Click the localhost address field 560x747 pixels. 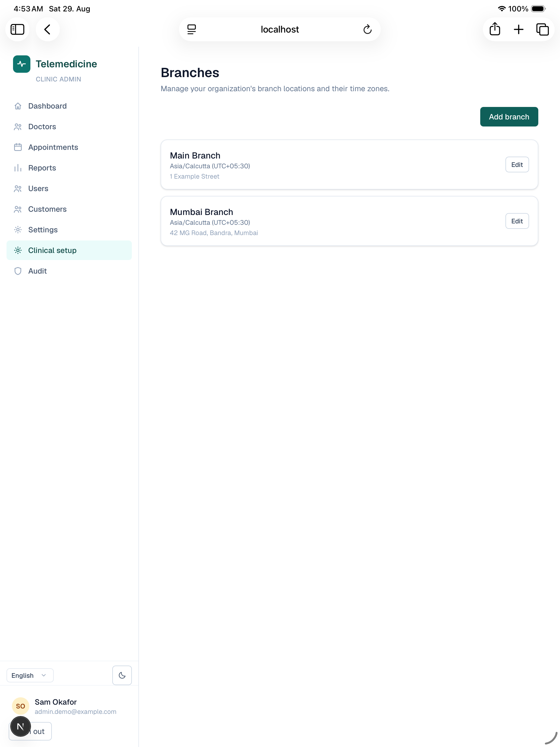click(279, 29)
